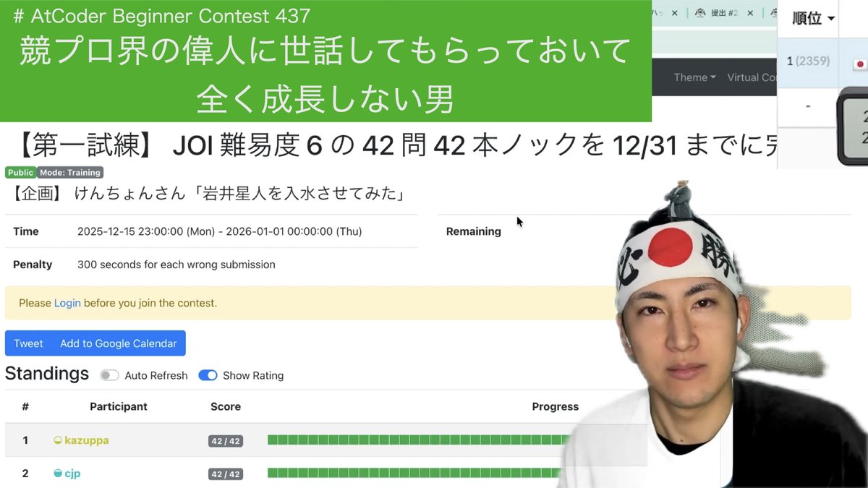Viewport: 868px width, 488px height.
Task: Sort by the 順位 column header arrow
Action: point(831,19)
